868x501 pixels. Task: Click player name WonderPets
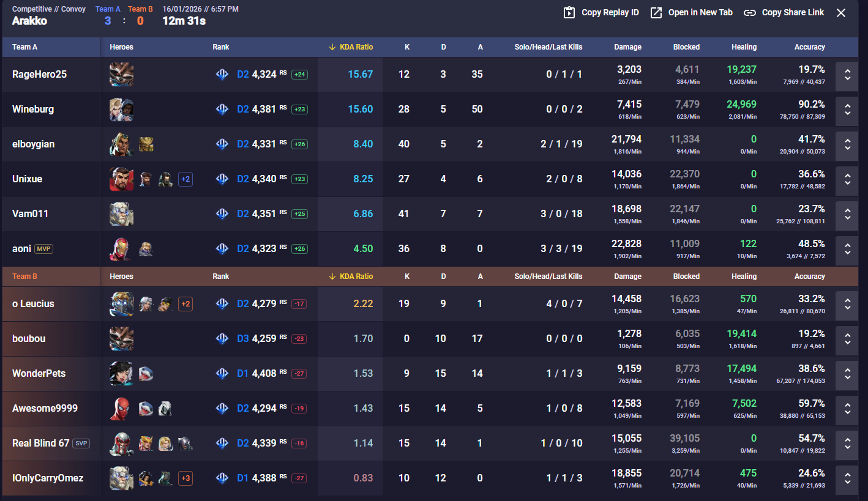39,374
